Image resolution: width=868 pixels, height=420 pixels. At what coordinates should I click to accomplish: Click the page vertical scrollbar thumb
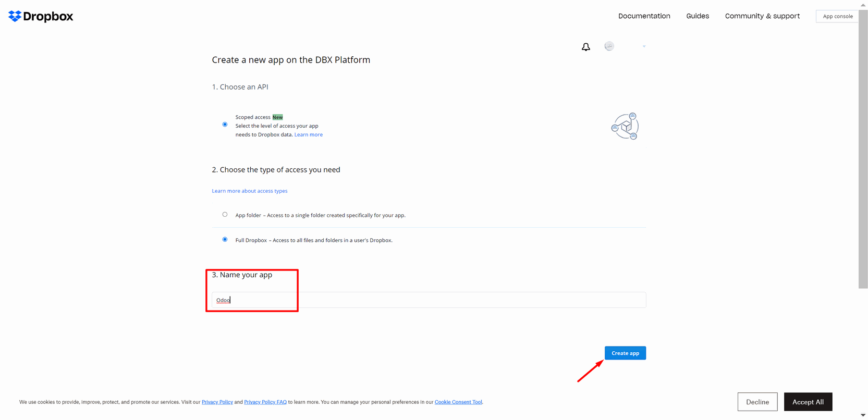pos(863,148)
